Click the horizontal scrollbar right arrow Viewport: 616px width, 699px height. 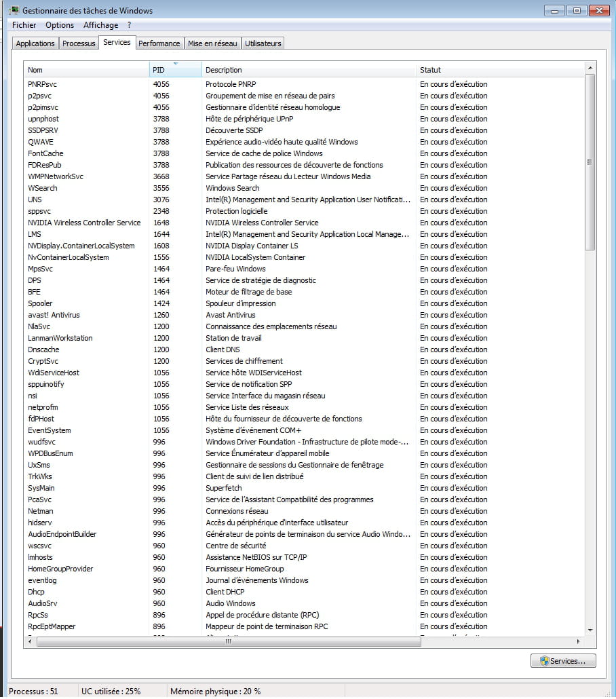pos(578,641)
